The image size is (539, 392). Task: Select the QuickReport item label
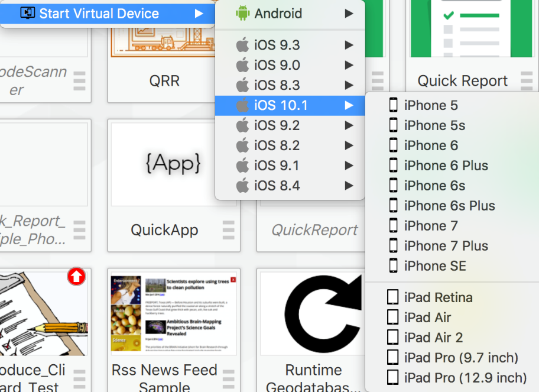[314, 230]
